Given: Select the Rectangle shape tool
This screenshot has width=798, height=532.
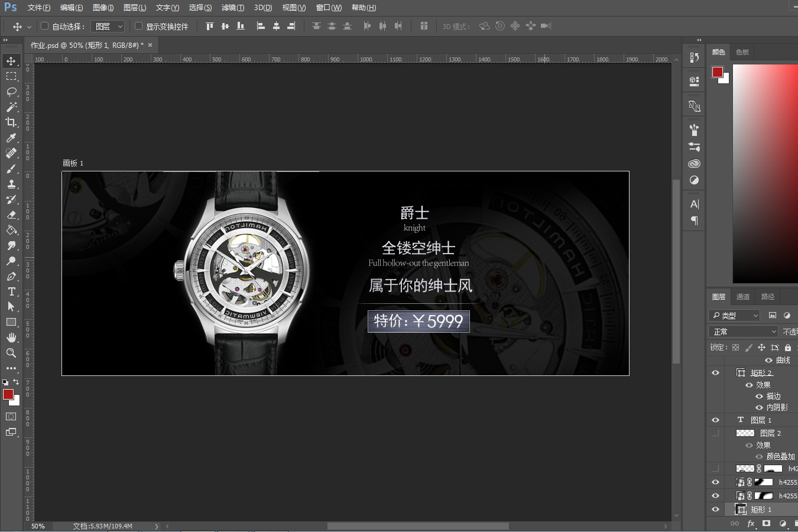Looking at the screenshot, I should pyautogui.click(x=11, y=322).
